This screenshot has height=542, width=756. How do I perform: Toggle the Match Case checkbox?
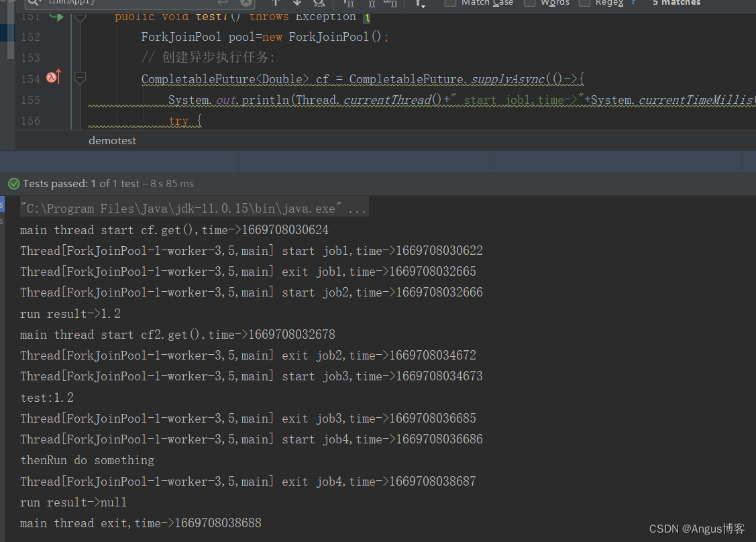coord(450,3)
